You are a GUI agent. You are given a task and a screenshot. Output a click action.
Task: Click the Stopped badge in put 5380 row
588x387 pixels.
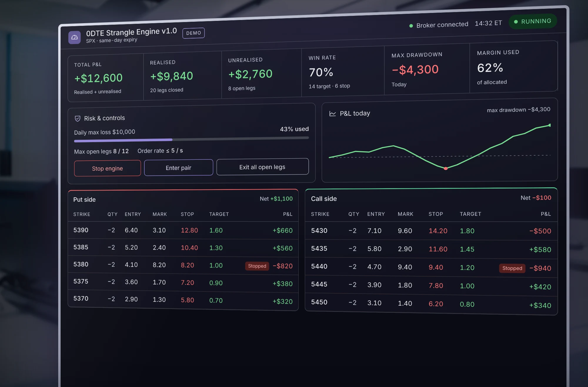point(257,266)
